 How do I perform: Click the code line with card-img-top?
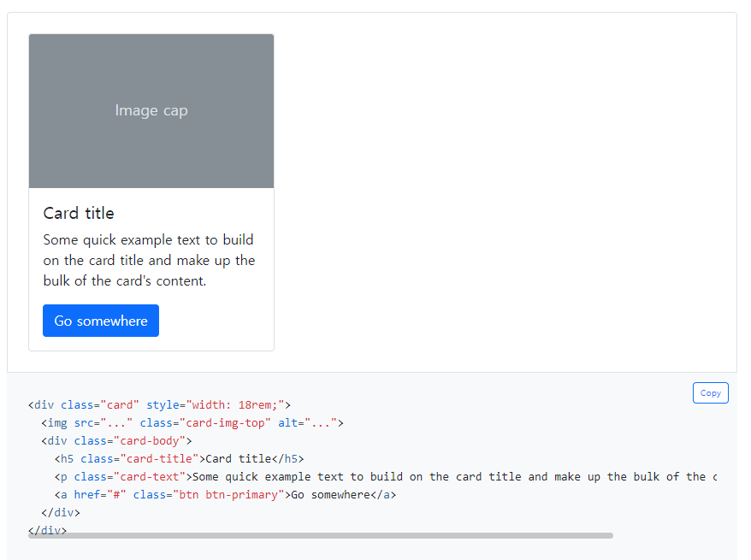click(x=192, y=423)
